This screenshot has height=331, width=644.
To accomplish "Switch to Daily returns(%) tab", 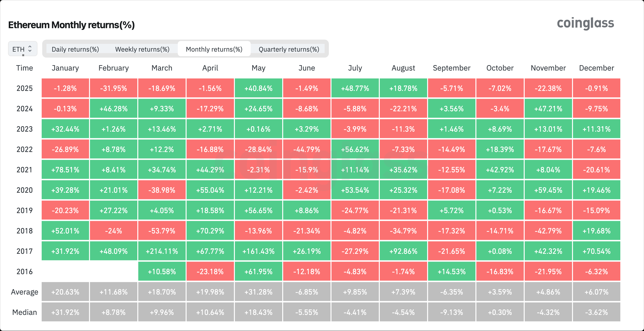I will point(75,49).
